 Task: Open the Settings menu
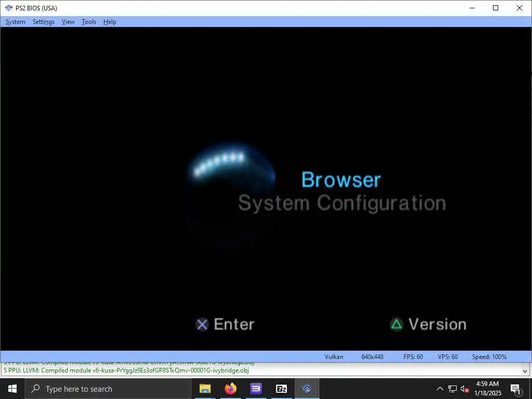click(44, 22)
